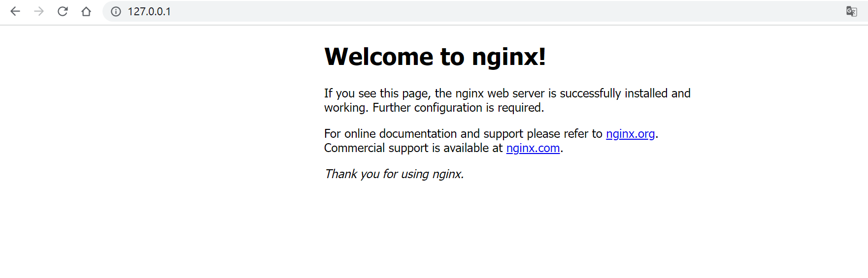Click the "Thank you for using nginx." text

[394, 174]
